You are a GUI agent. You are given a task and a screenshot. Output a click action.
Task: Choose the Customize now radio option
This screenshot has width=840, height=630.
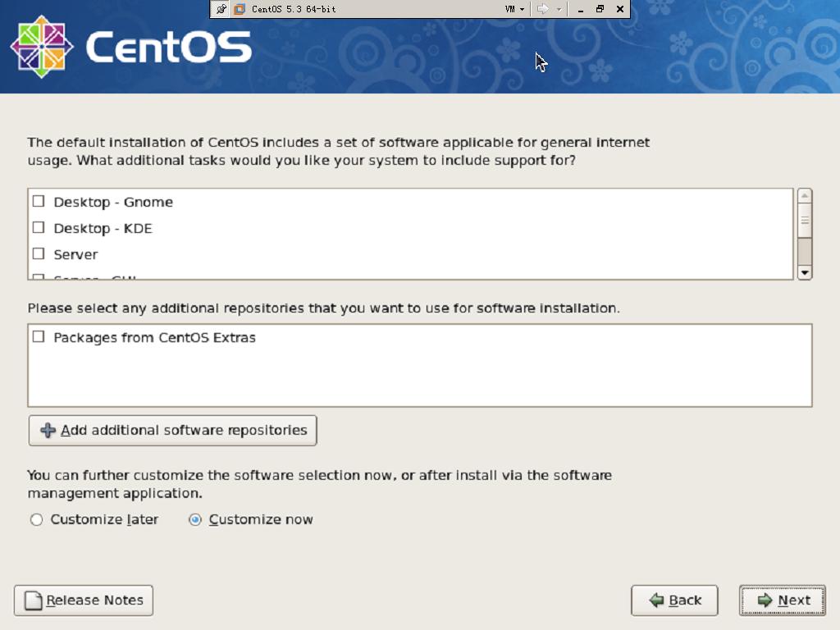[x=195, y=519]
